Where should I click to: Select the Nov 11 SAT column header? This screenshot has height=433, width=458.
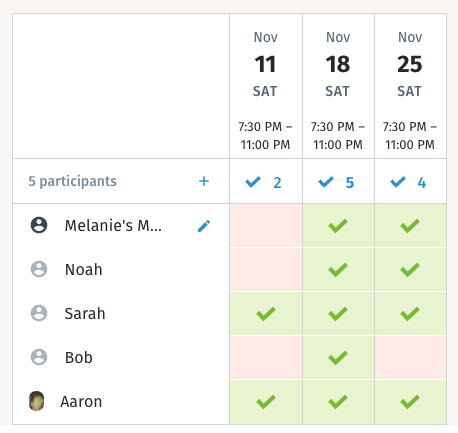point(266,86)
